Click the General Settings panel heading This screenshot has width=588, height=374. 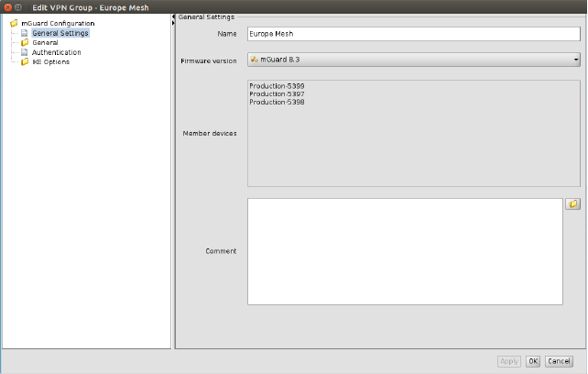(x=206, y=16)
